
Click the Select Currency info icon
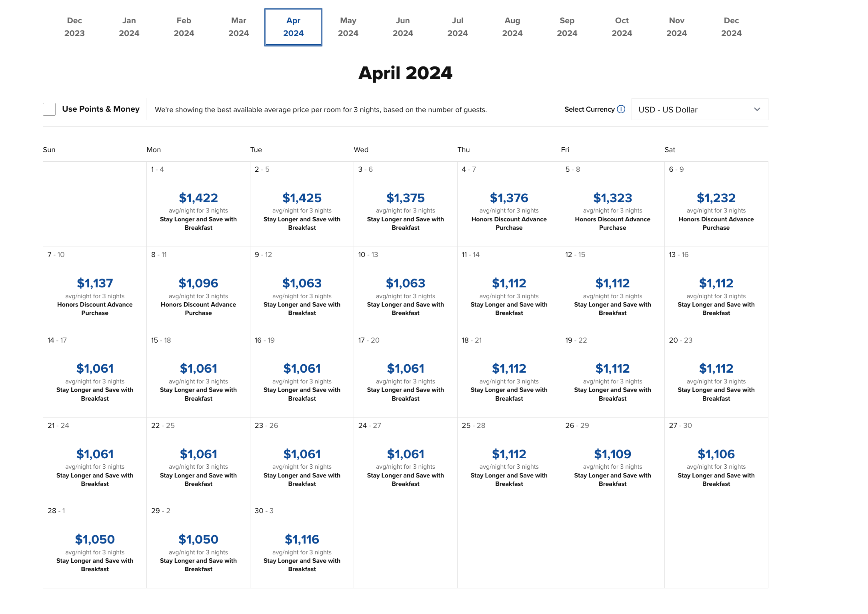coord(621,109)
